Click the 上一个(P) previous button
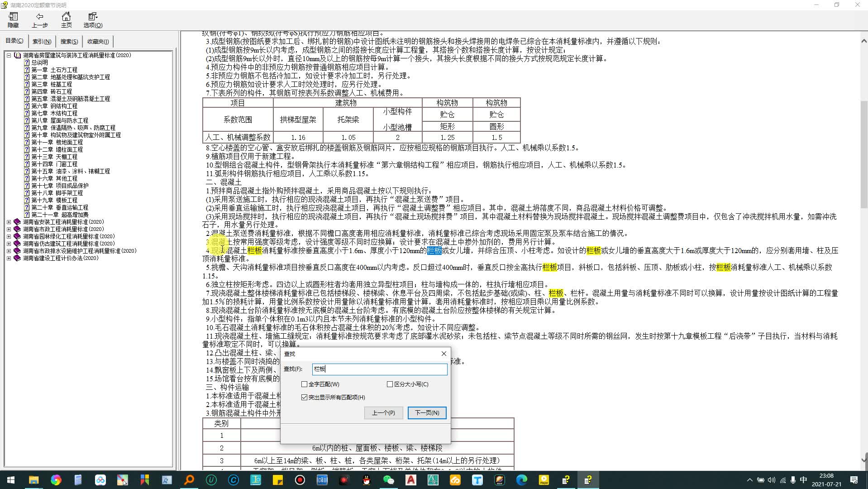 tap(383, 412)
